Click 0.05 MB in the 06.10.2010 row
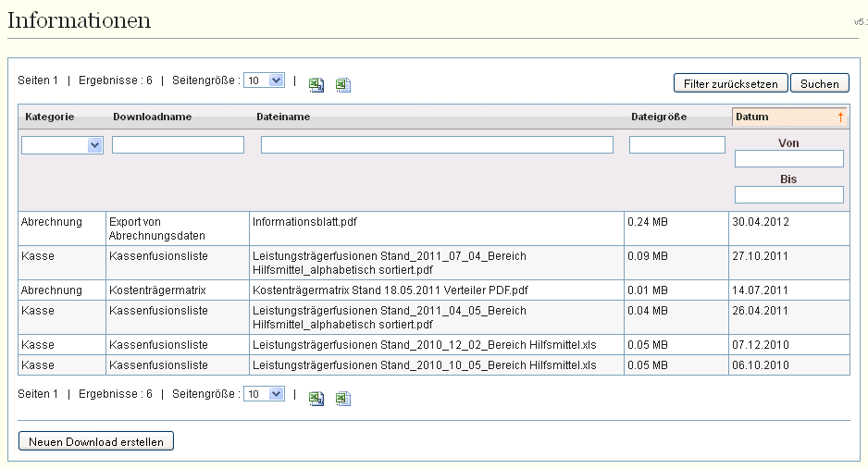Image resolution: width=868 pixels, height=469 pixels. coord(648,365)
